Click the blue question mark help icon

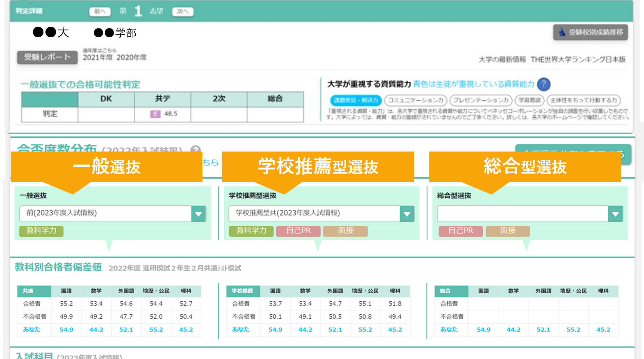click(x=544, y=84)
